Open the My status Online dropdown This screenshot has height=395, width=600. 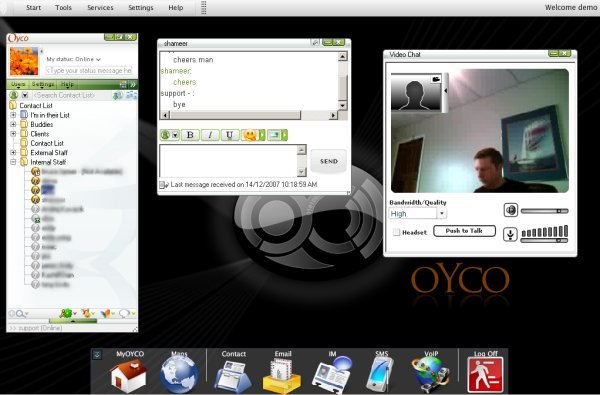click(73, 59)
